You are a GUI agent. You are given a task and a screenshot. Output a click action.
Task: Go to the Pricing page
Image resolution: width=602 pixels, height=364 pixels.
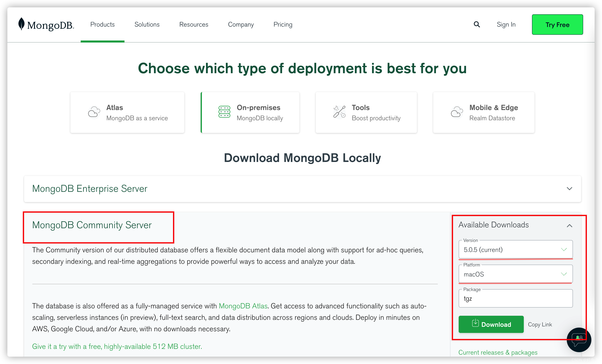283,24
